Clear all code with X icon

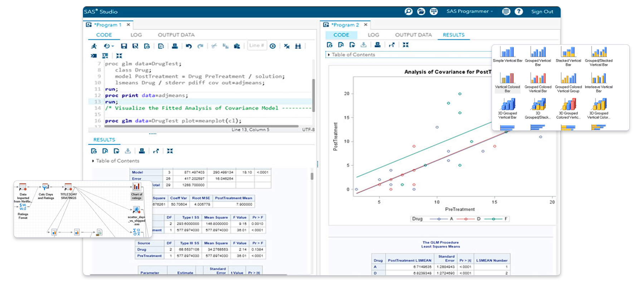pyautogui.click(x=287, y=46)
